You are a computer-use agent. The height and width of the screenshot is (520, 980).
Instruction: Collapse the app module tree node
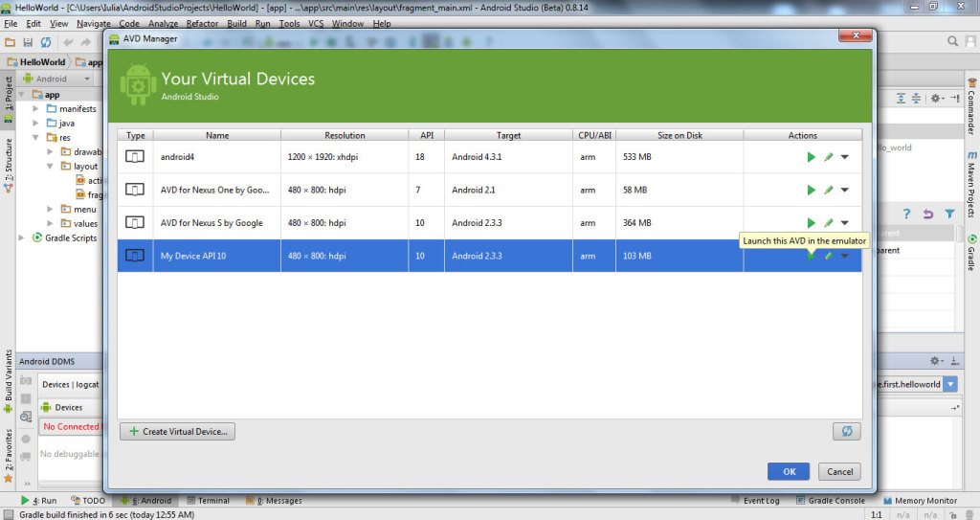click(x=22, y=95)
